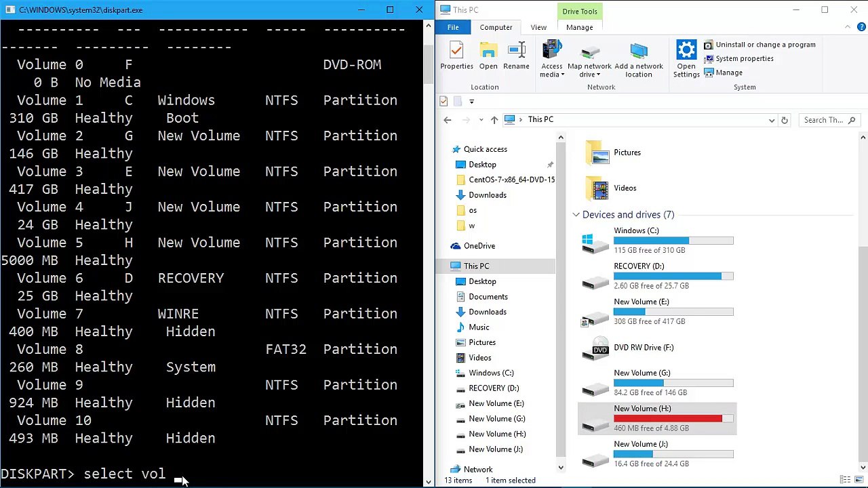Select Desktop under Quick access
The width and height of the screenshot is (868, 488).
pos(482,165)
